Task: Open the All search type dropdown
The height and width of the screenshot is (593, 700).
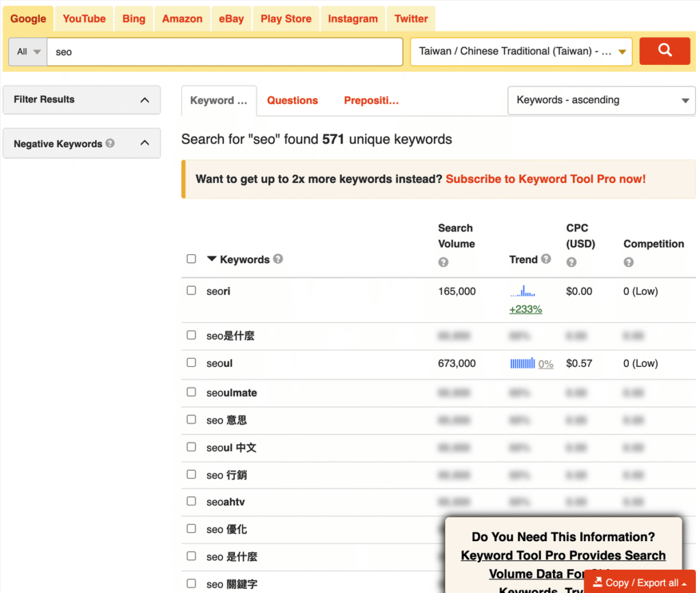Action: pyautogui.click(x=27, y=52)
